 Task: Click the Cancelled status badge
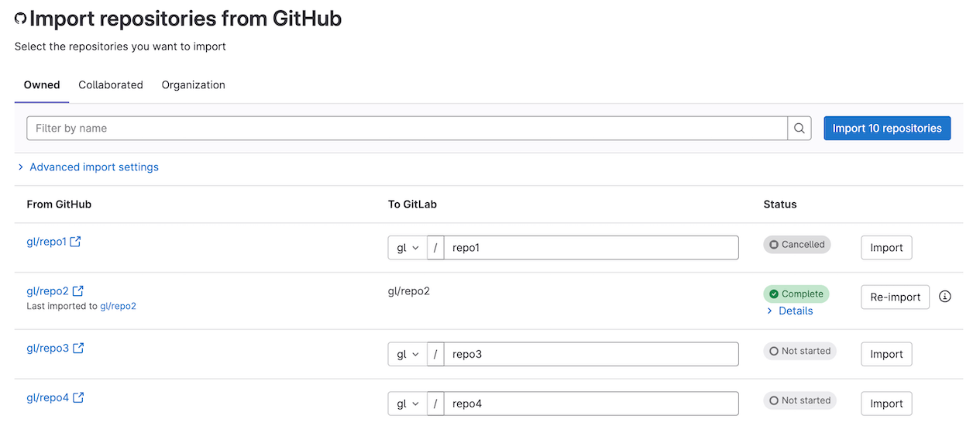[796, 245]
